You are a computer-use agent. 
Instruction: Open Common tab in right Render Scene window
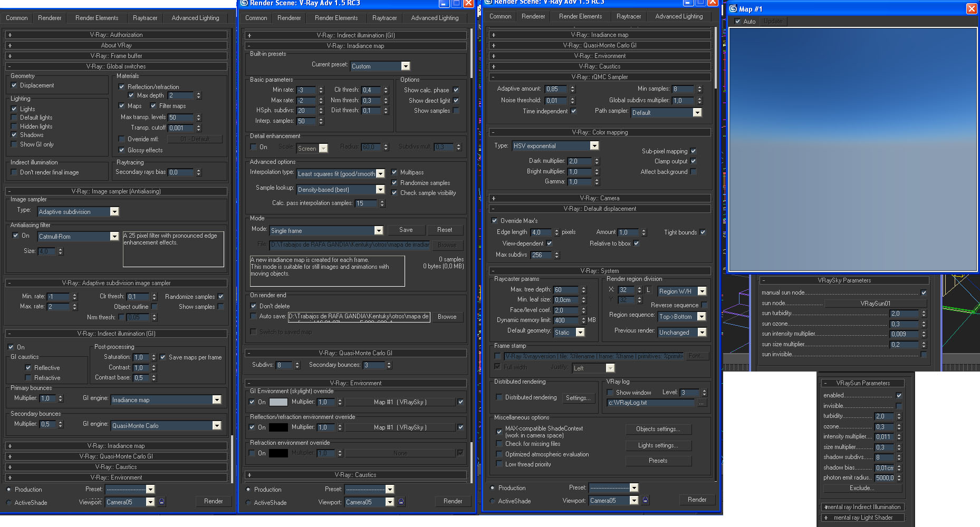point(501,16)
